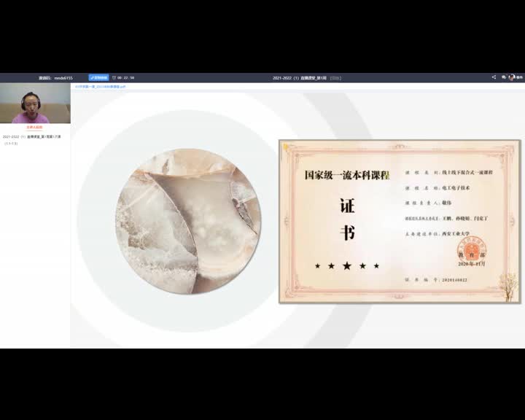
Task: Click the lesson entry '2021-2022 (1)' in sidebar
Action: pos(31,140)
